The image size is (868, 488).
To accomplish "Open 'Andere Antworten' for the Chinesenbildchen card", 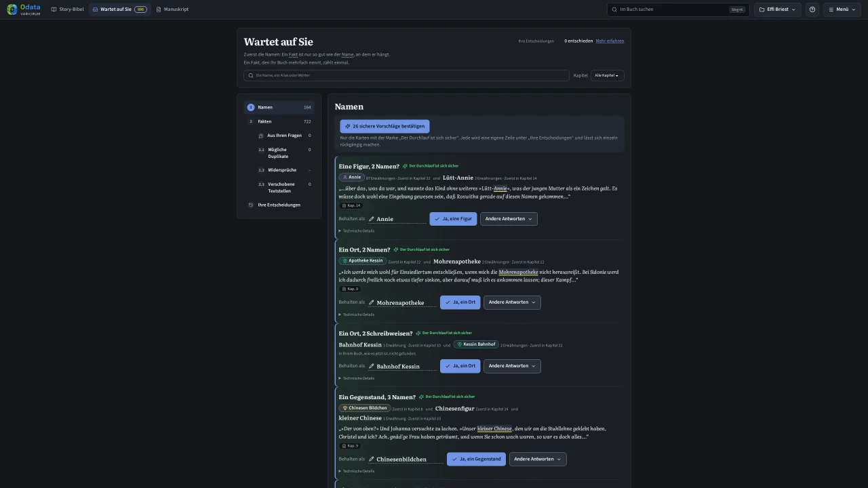I will [538, 459].
